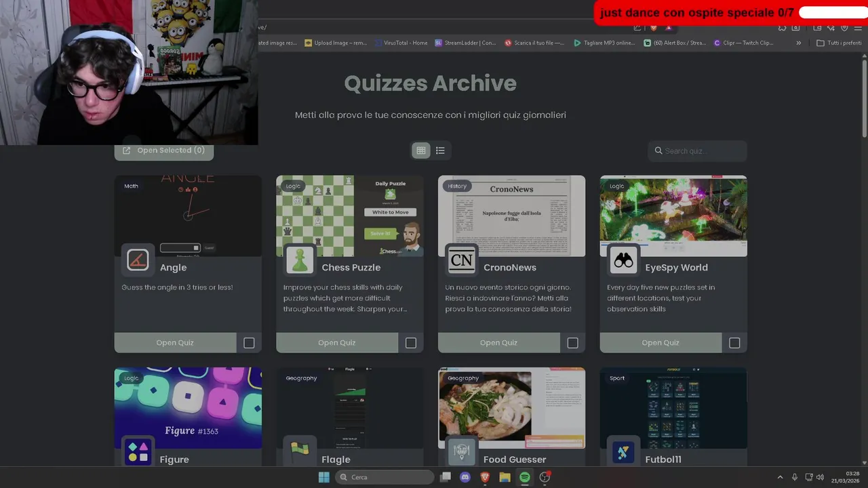
Task: Open Quiz for EyeSpy World
Action: pyautogui.click(x=660, y=343)
